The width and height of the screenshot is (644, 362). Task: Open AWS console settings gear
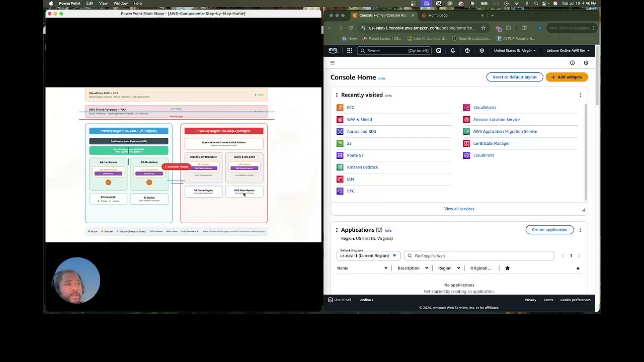[482, 50]
